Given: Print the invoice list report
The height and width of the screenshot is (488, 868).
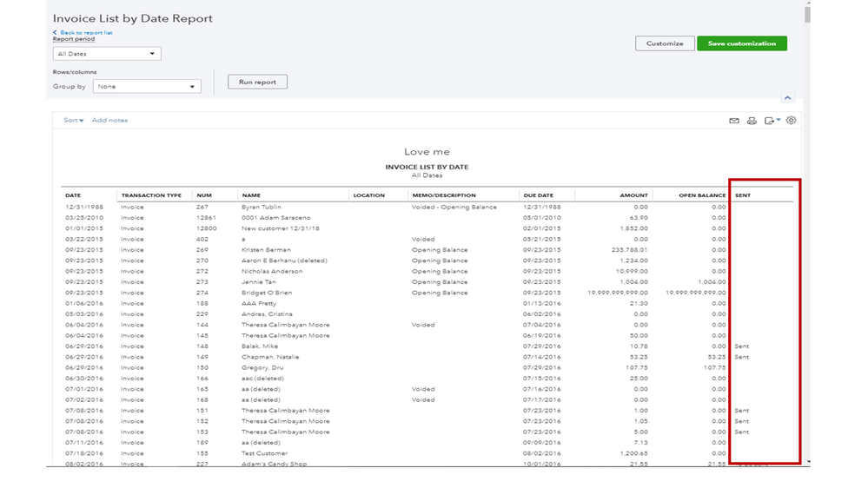Looking at the screenshot, I should pos(752,121).
